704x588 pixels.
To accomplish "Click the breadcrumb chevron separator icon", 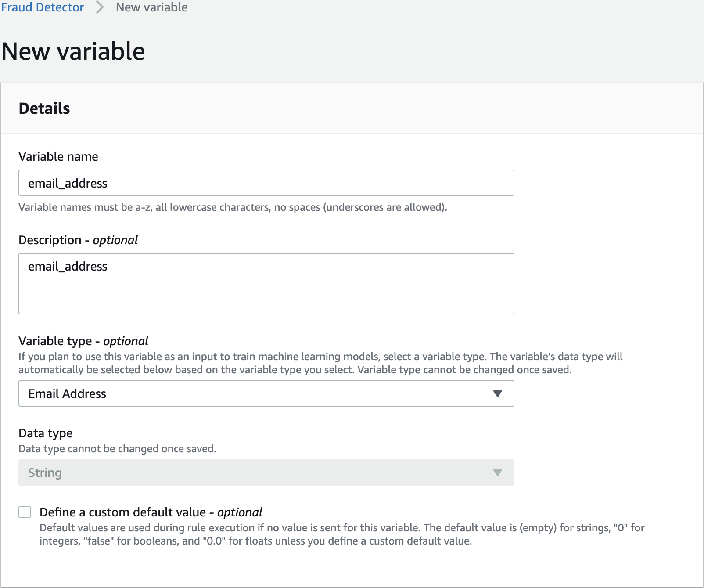I will pos(100,7).
